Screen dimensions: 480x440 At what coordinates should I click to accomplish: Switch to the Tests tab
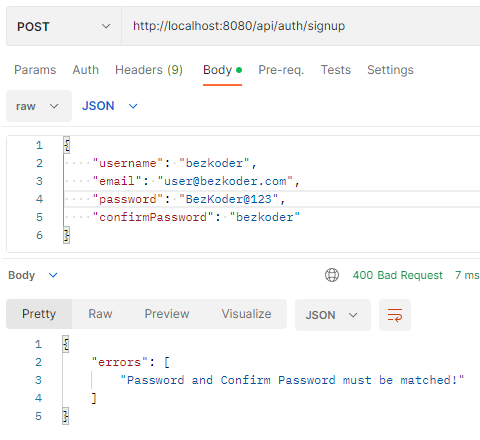tap(336, 70)
